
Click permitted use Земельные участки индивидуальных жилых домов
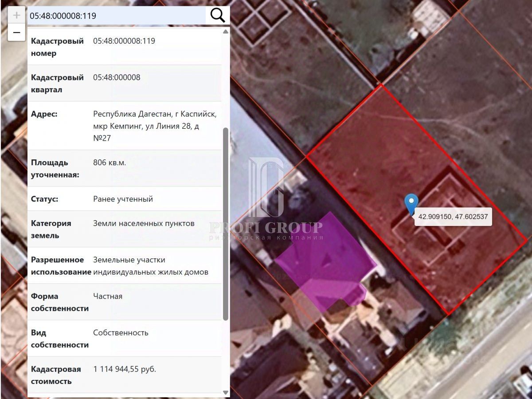(x=151, y=266)
